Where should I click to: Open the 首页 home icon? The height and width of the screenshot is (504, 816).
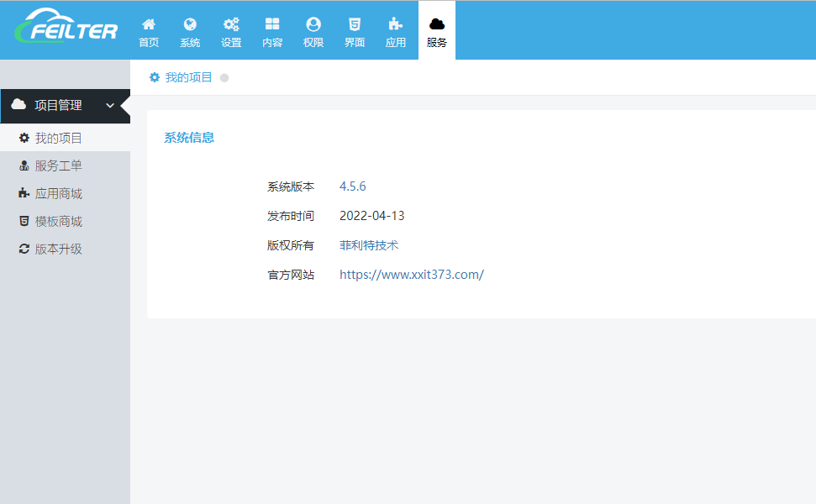click(149, 24)
